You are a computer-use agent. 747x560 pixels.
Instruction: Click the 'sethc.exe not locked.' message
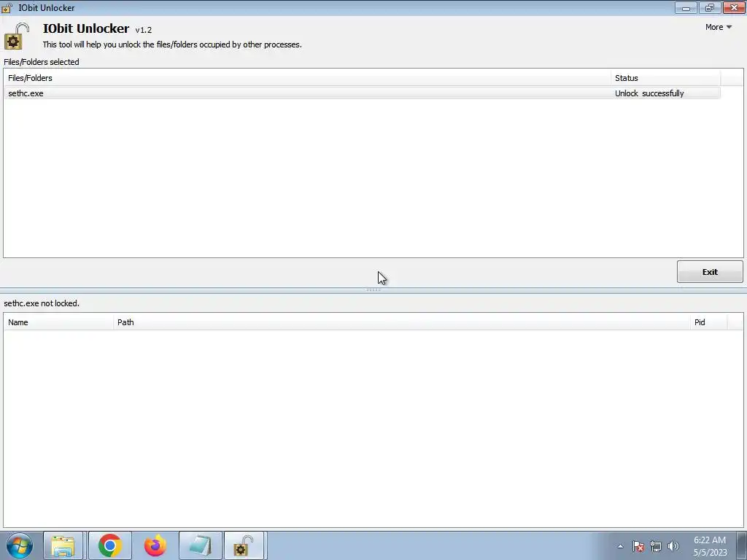click(x=42, y=303)
